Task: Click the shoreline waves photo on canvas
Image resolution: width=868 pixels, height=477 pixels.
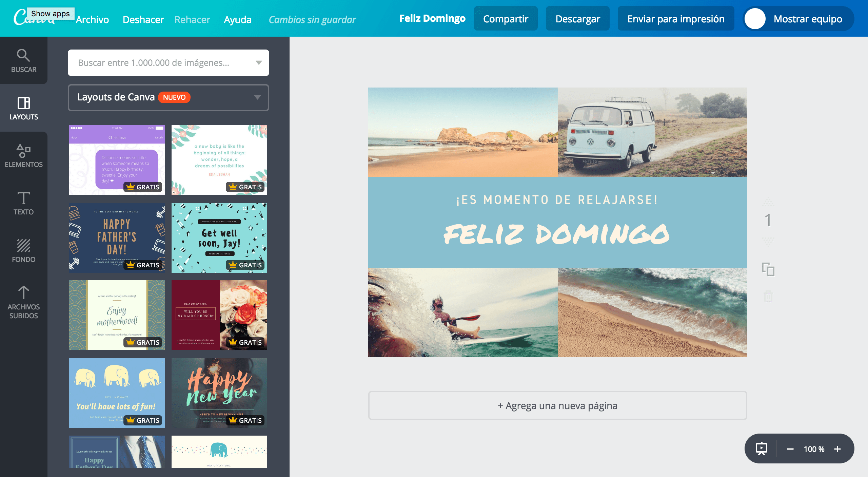Action: tap(653, 312)
